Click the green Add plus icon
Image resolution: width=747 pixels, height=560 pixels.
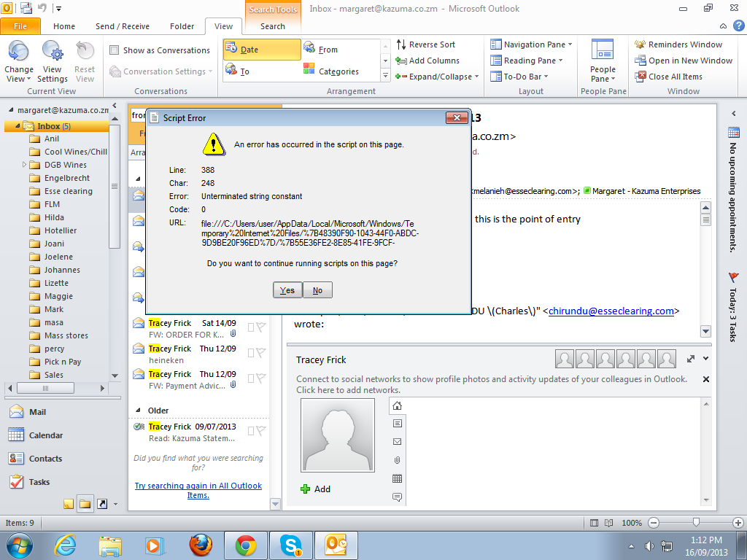(x=306, y=489)
